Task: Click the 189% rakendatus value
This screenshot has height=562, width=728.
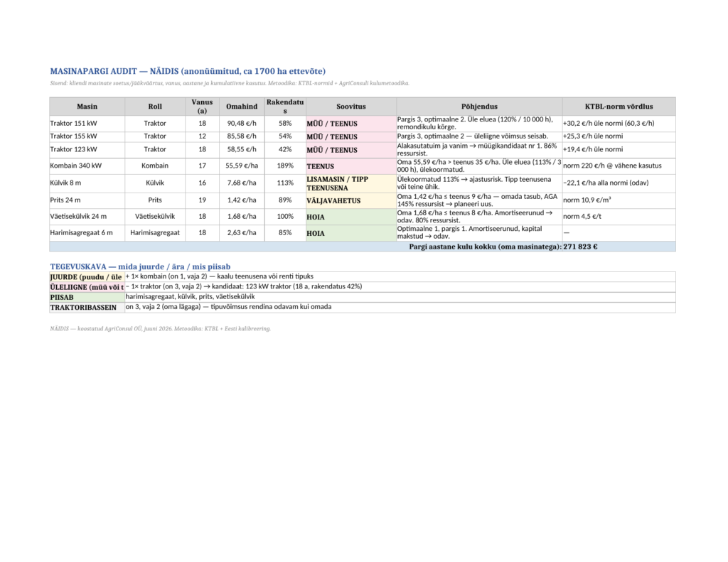Action: [285, 166]
